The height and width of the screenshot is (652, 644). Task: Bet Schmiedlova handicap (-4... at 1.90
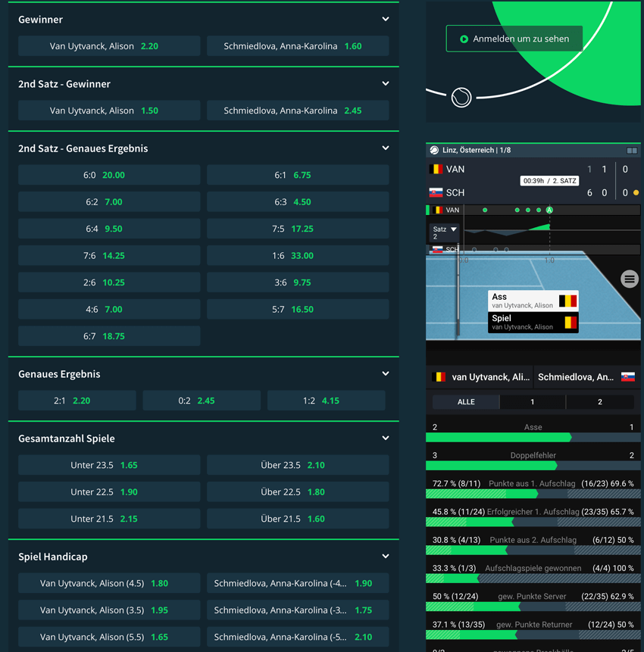click(298, 583)
